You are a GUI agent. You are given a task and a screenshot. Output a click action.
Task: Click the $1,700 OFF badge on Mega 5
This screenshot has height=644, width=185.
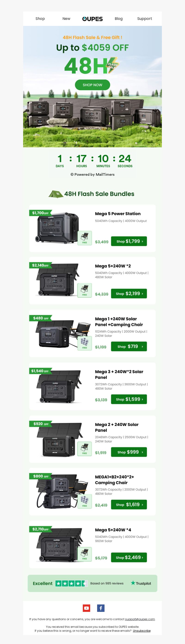pyautogui.click(x=40, y=213)
